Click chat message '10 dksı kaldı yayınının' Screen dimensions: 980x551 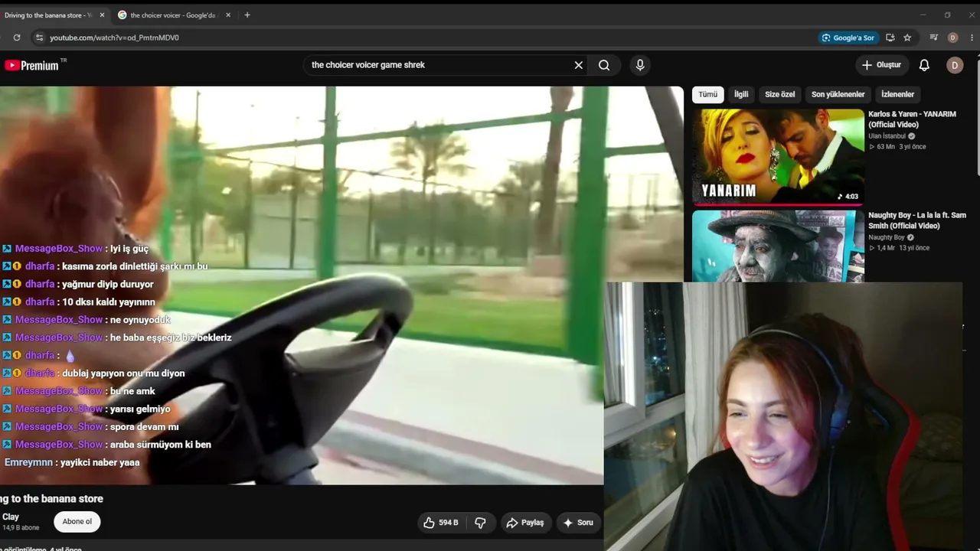point(109,302)
